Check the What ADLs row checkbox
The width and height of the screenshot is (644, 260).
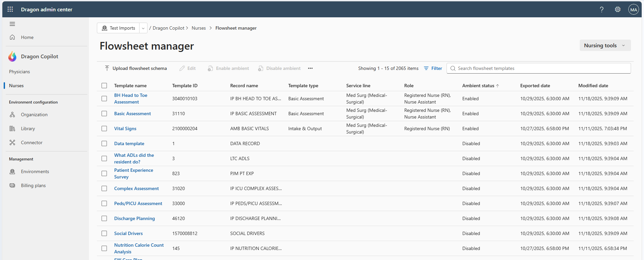[104, 158]
